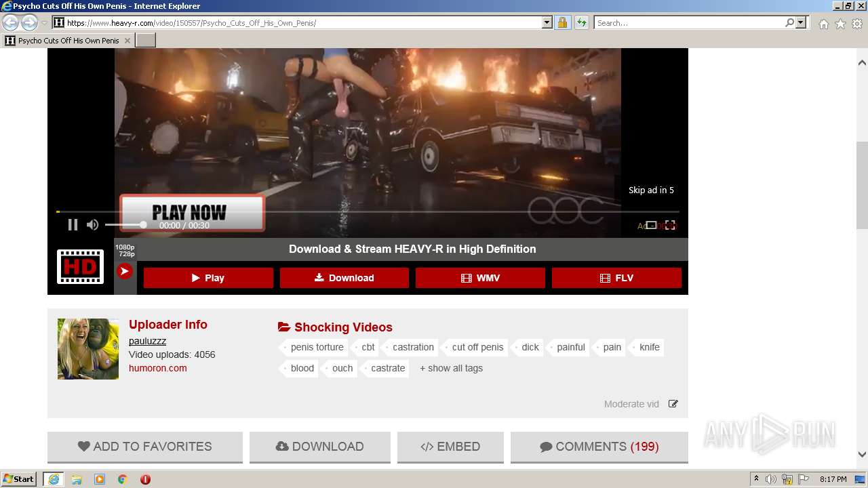Click the PLAY NOW ad button
Image resolution: width=868 pixels, height=488 pixels.
click(192, 213)
